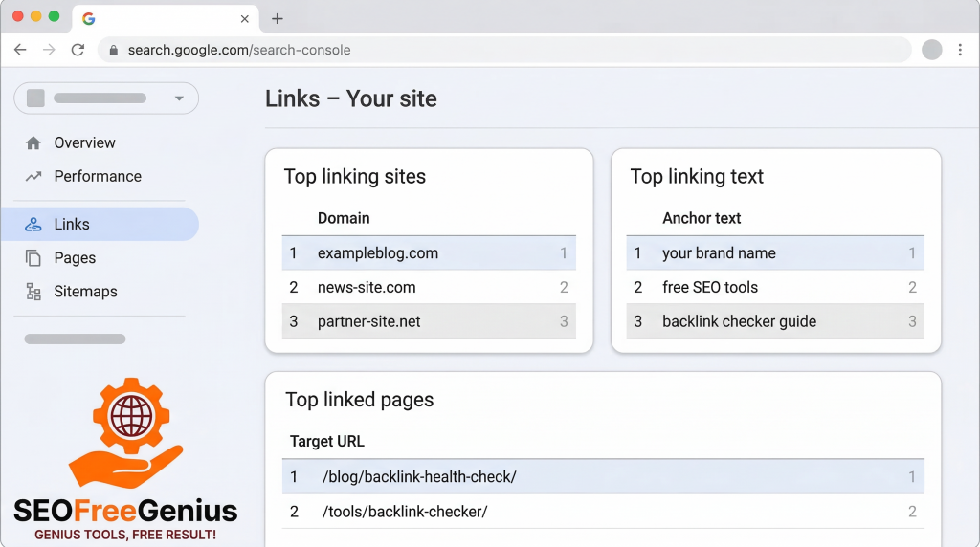Open the browser three-dot menu
Viewport: 980px width, 547px height.
point(960,50)
